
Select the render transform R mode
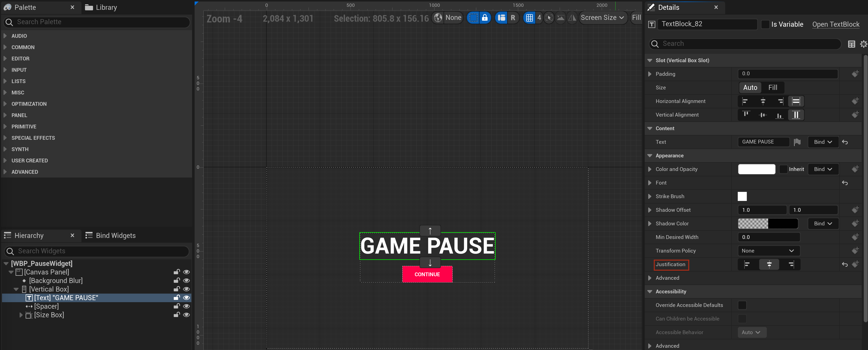(513, 18)
